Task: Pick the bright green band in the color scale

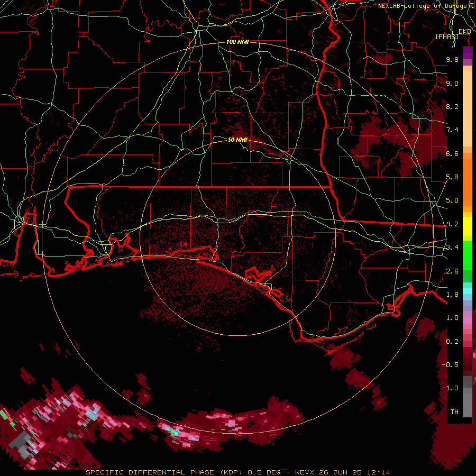Action: tap(467, 255)
